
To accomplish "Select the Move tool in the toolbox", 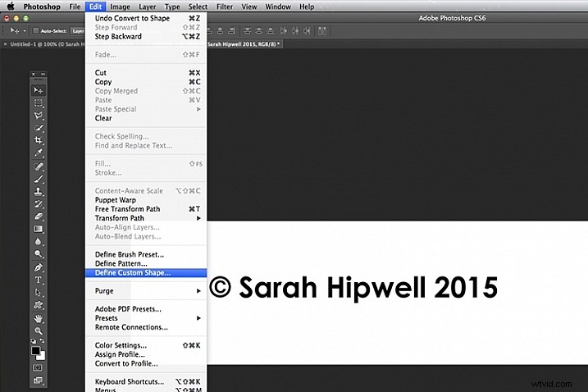I will [x=39, y=90].
